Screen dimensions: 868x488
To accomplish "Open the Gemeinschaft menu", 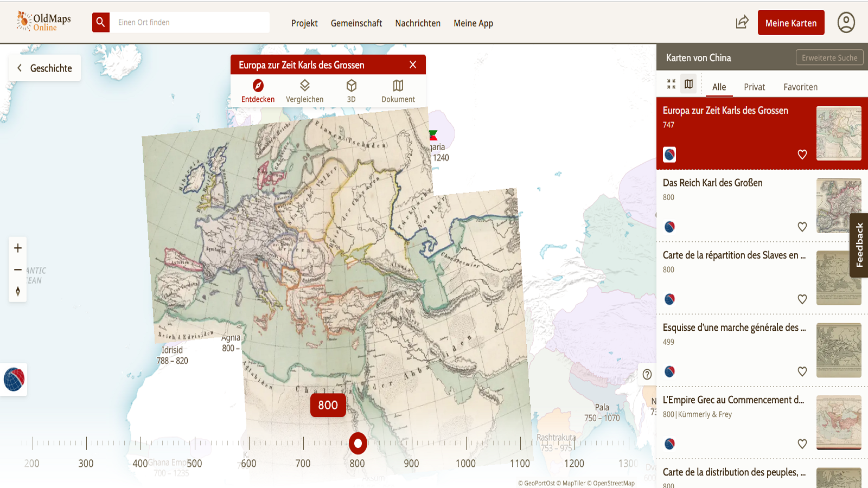I will [356, 23].
